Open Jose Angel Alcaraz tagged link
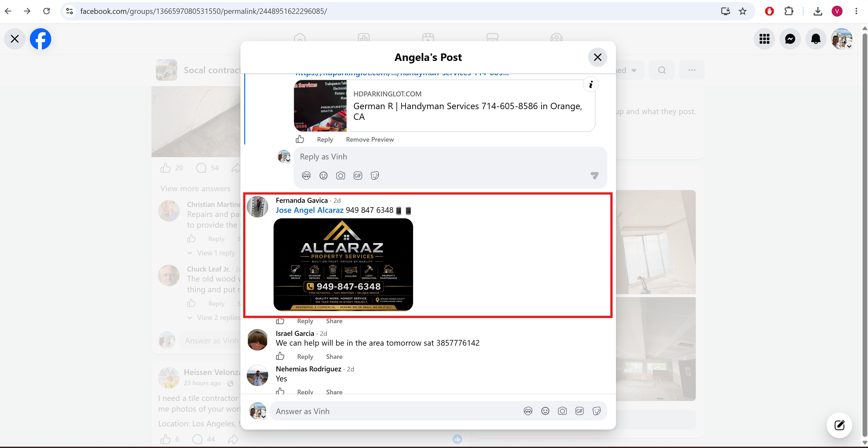This screenshot has height=448, width=868. point(309,210)
